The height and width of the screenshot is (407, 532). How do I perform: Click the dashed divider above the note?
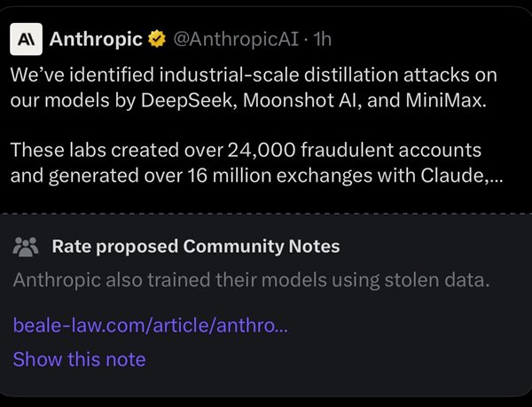point(266,215)
